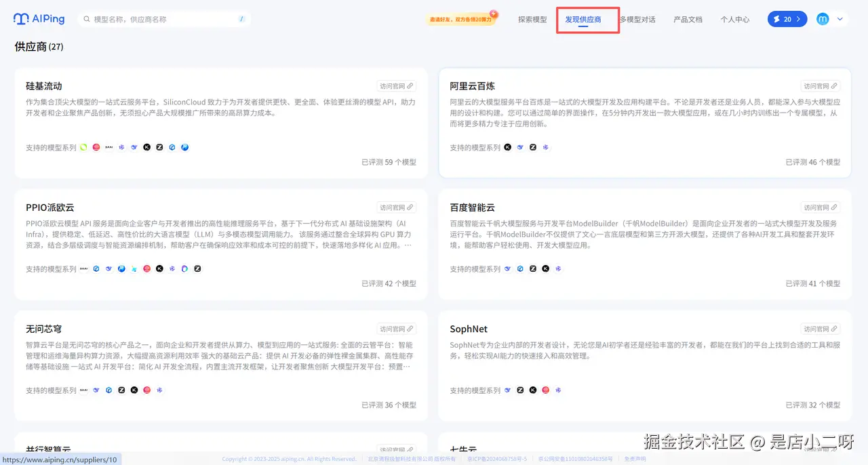The image size is (868, 465).
Task: Click black K model icon in 硅基流动 card
Action: click(146, 147)
